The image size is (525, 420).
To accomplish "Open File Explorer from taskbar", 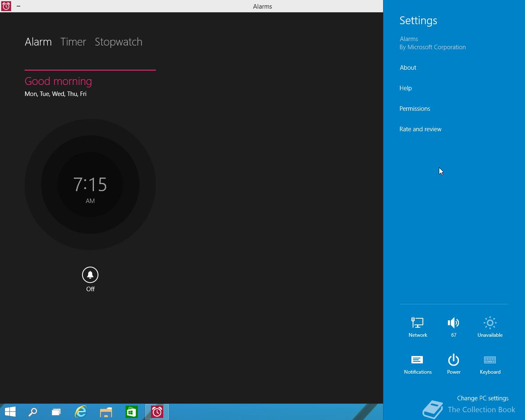I will click(106, 412).
